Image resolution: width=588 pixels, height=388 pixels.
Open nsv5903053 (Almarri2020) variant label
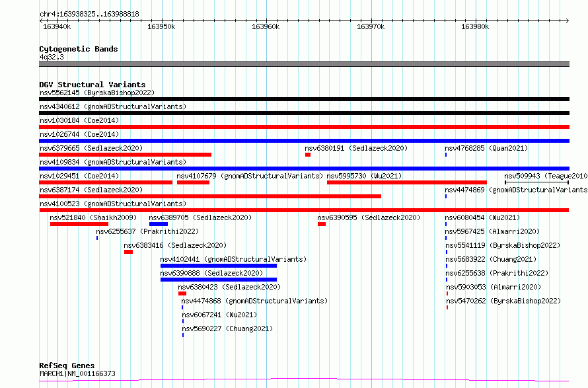(x=494, y=287)
